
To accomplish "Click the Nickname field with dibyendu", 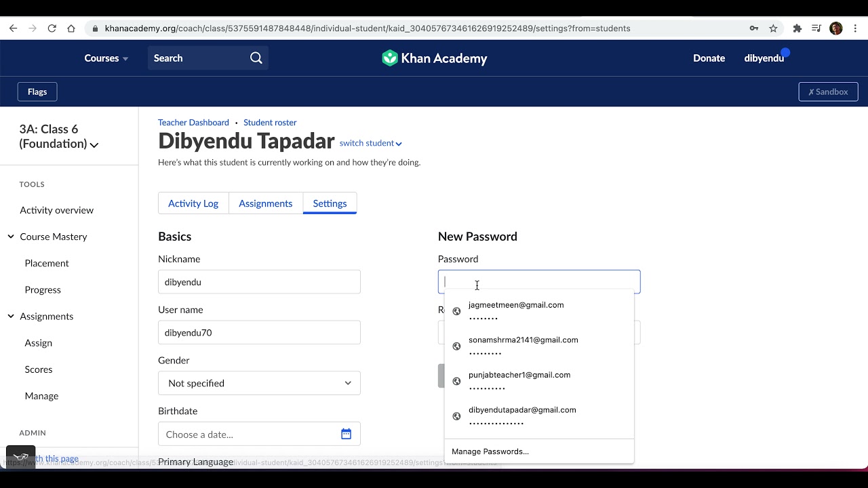I will [x=259, y=282].
